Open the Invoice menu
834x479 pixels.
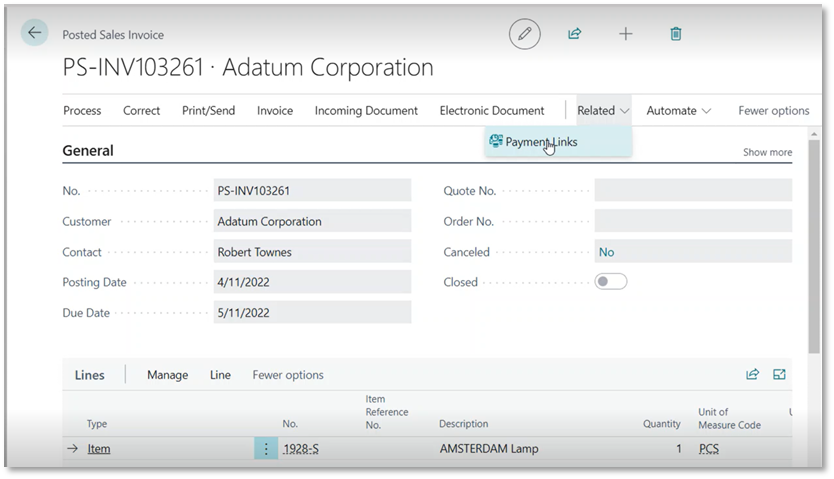275,111
